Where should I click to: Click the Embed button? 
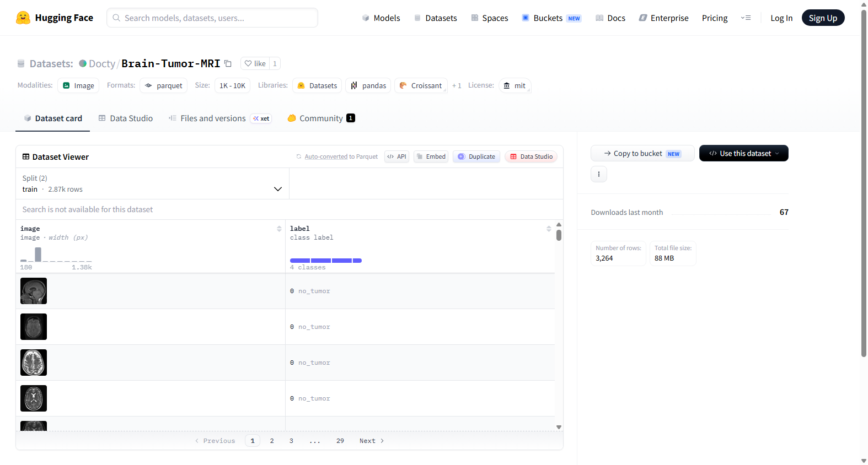[431, 156]
